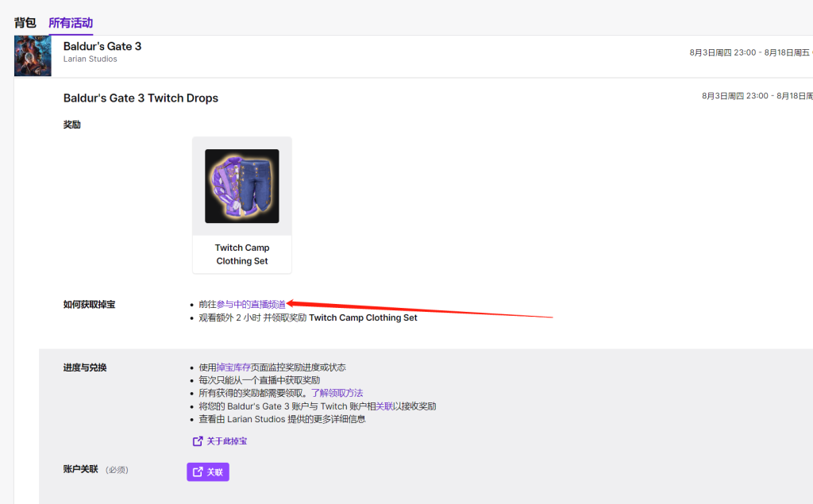
Task: Click the 每次只能从一个直播中获取奖励 line
Action: pos(260,380)
